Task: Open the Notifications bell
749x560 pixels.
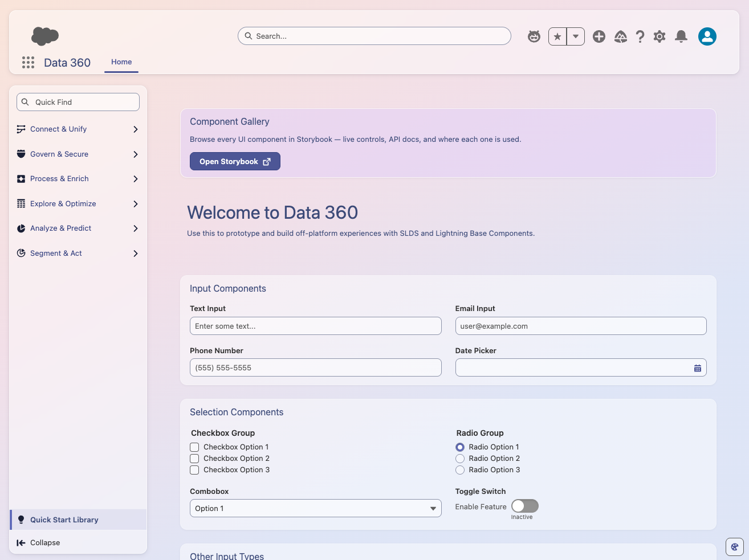Action: pos(681,36)
